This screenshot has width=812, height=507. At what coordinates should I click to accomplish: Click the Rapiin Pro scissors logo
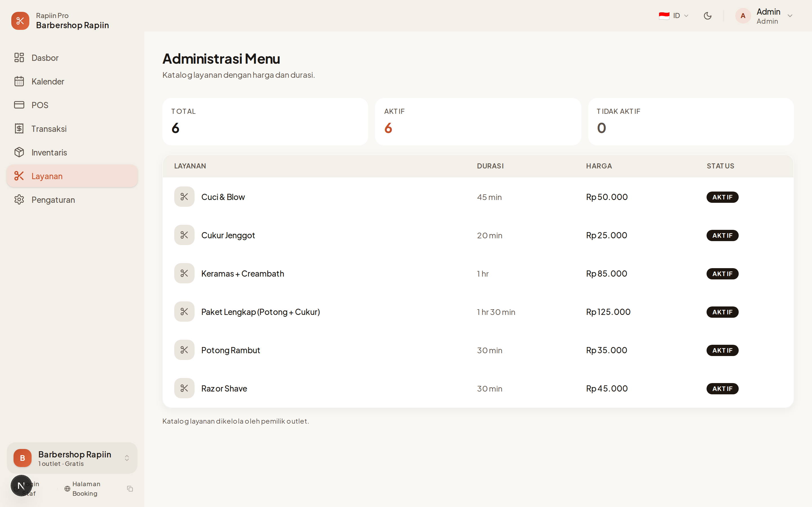coord(20,21)
